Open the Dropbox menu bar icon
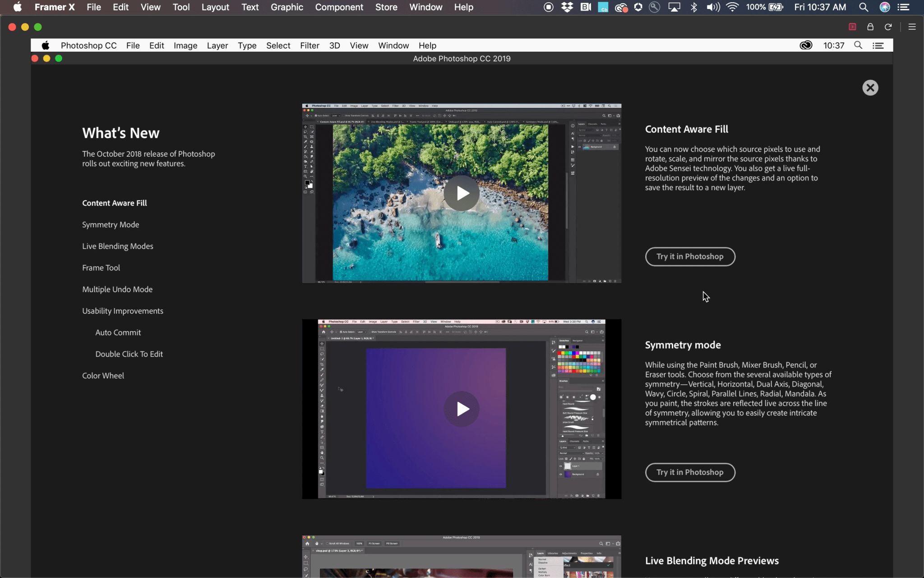This screenshot has width=924, height=578. click(x=567, y=7)
